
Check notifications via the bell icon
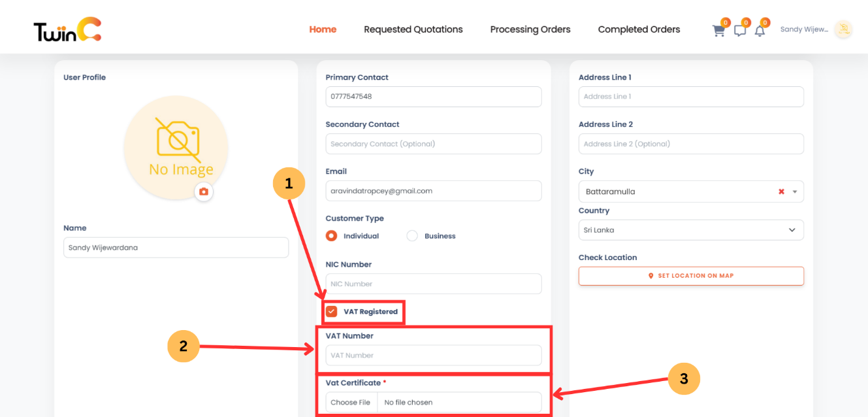[760, 30]
